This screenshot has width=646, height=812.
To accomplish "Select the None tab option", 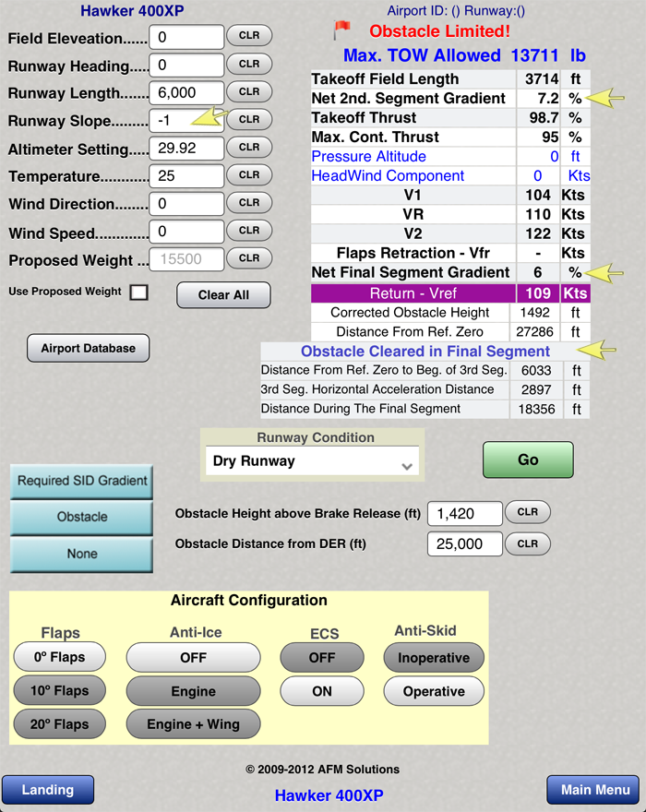I will click(82, 555).
